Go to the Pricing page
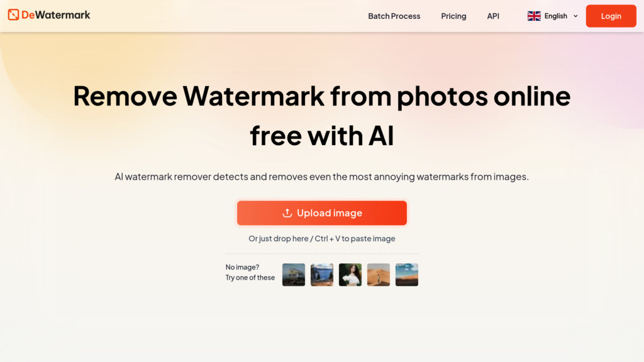The image size is (644, 362). pyautogui.click(x=453, y=16)
